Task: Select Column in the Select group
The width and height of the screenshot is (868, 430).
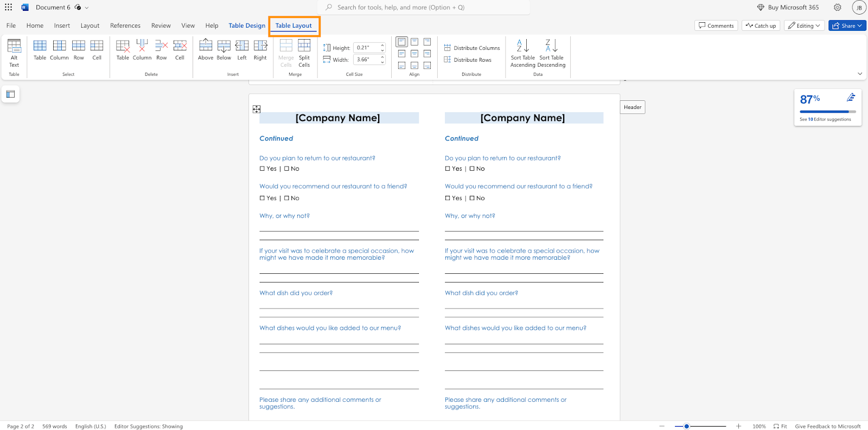Action: coord(59,50)
